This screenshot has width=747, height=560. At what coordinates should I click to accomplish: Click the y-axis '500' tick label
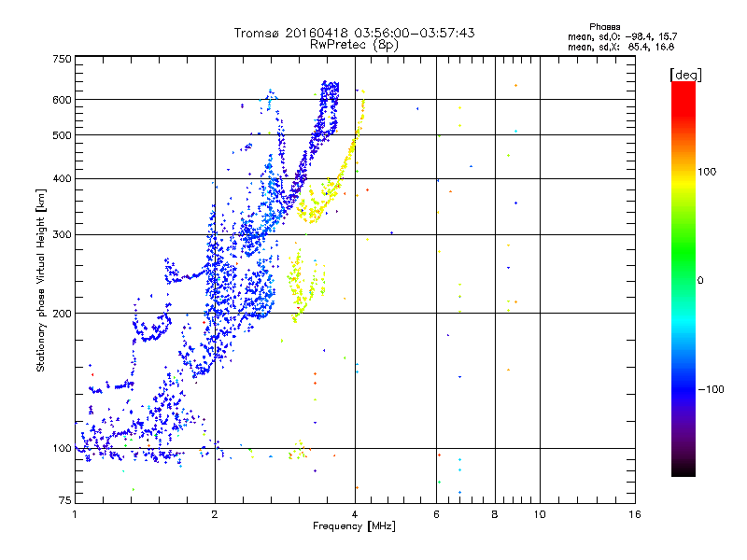(62, 135)
